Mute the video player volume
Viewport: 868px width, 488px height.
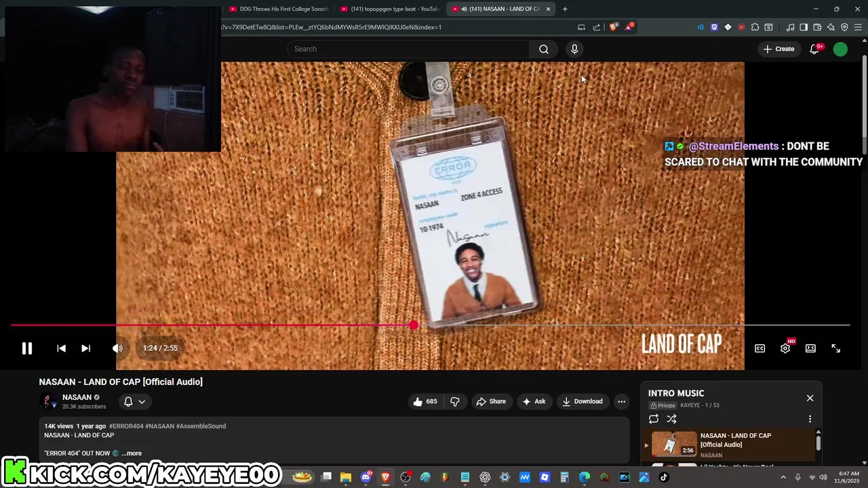(117, 348)
